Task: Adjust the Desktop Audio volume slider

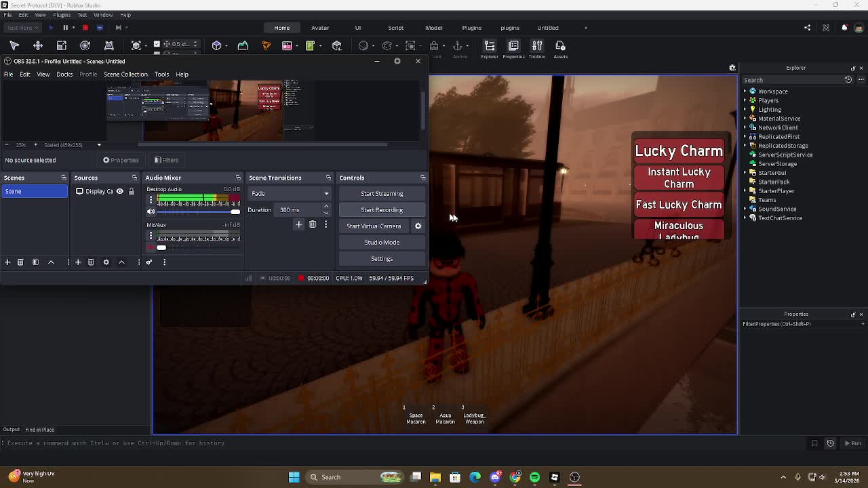Action: pos(199,212)
